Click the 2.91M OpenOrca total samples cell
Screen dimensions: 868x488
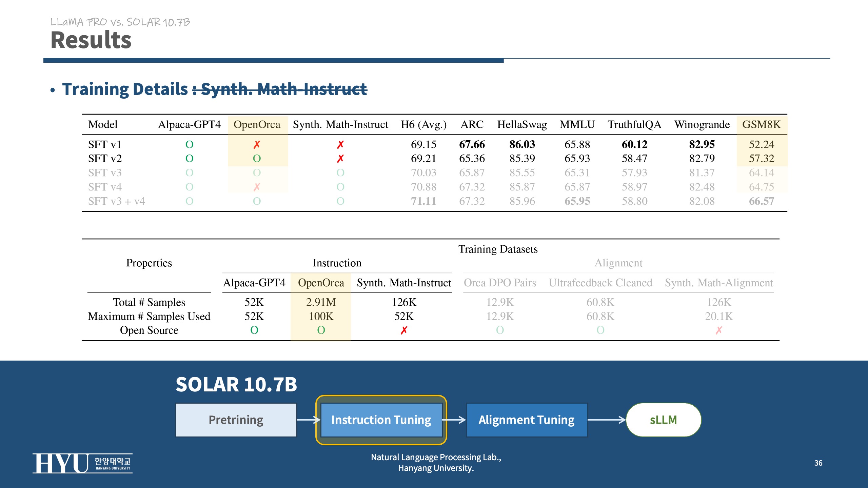pos(321,302)
